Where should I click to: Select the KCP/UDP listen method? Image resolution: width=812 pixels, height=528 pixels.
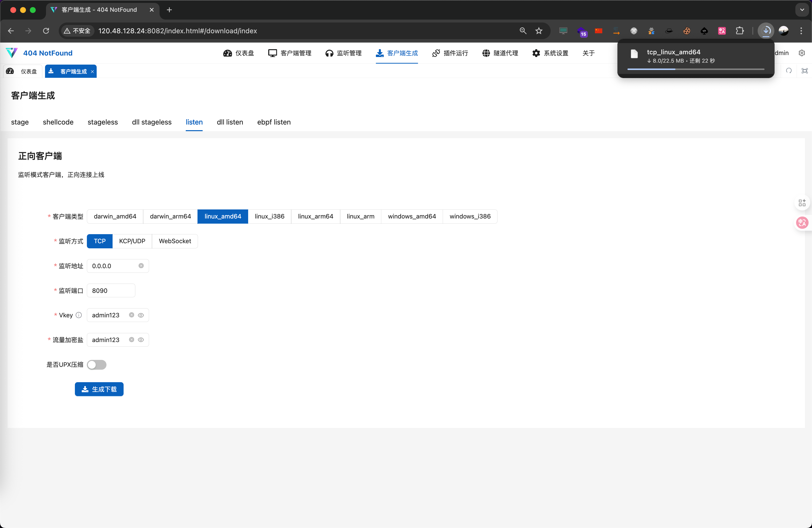tap(132, 241)
